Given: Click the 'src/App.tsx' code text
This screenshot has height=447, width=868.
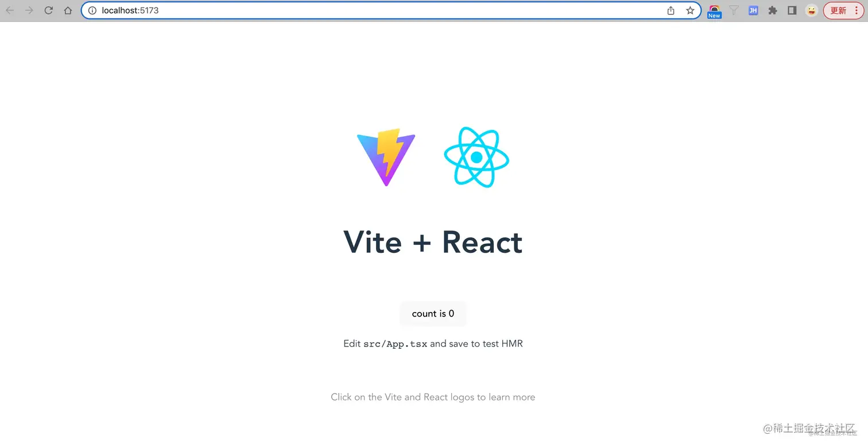Looking at the screenshot, I should [x=396, y=344].
